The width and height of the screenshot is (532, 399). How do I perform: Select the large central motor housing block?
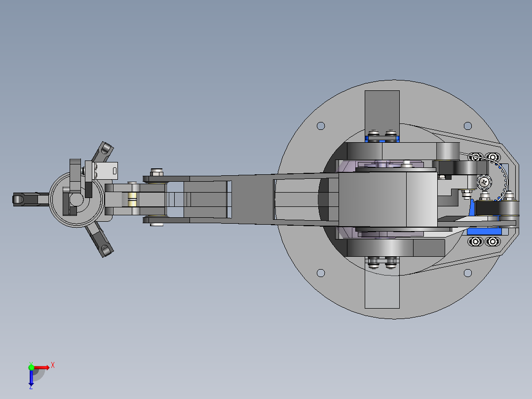click(x=388, y=199)
